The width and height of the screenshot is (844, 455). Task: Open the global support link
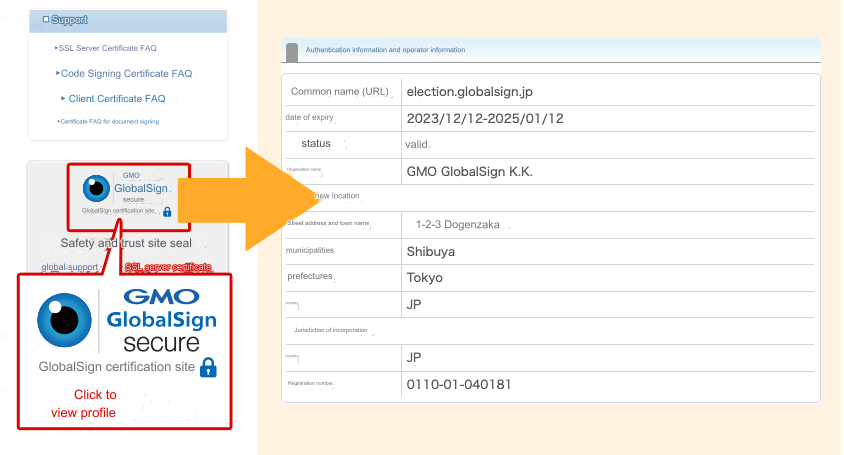coord(70,267)
